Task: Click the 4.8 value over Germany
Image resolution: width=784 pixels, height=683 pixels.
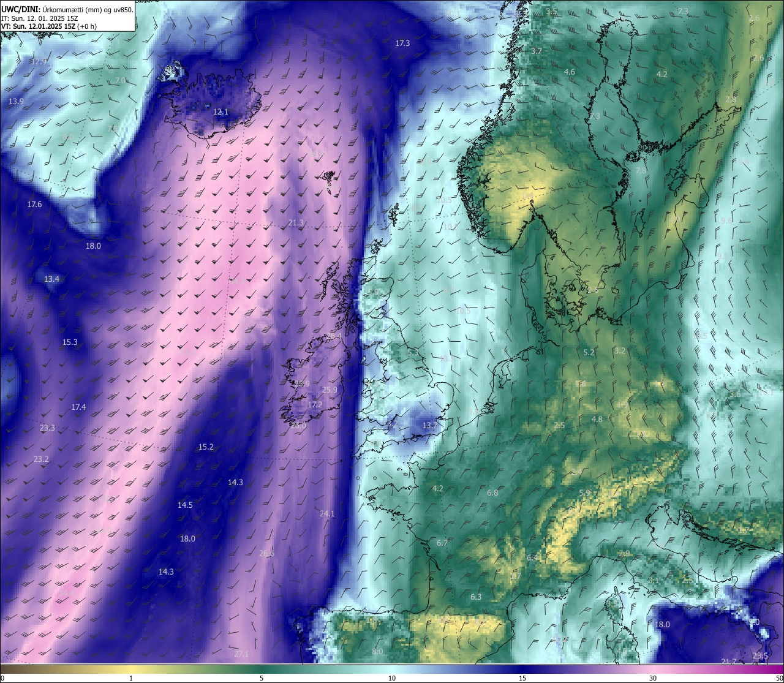Action: 597,419
